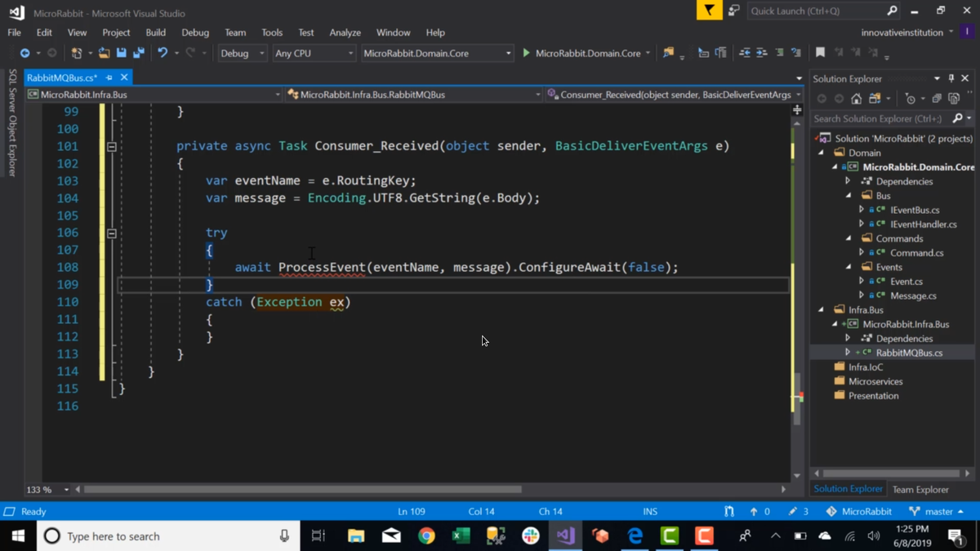This screenshot has width=980, height=551.
Task: Collapse the Consumer_Received method at line 101
Action: [112, 147]
